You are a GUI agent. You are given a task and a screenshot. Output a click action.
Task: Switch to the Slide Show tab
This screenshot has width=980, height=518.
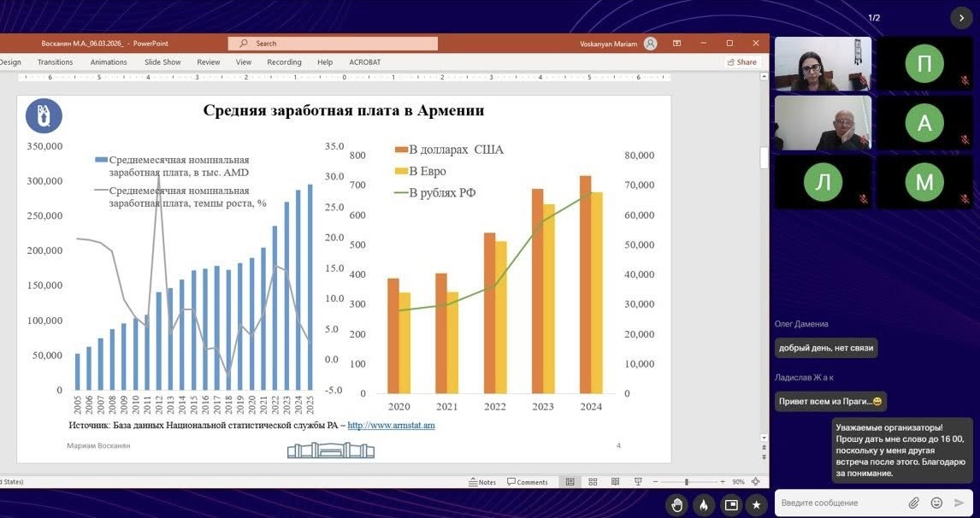pos(162,62)
